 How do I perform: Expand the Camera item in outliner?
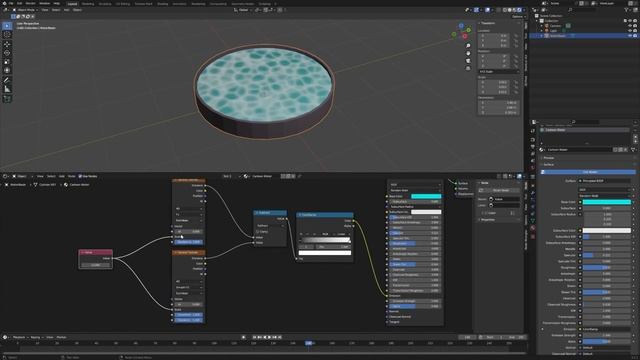click(542, 26)
